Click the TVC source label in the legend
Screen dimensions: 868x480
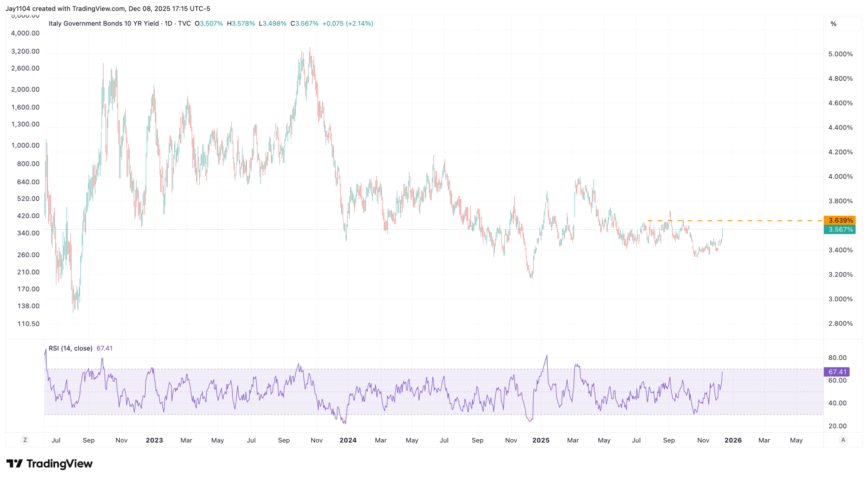pyautogui.click(x=184, y=23)
